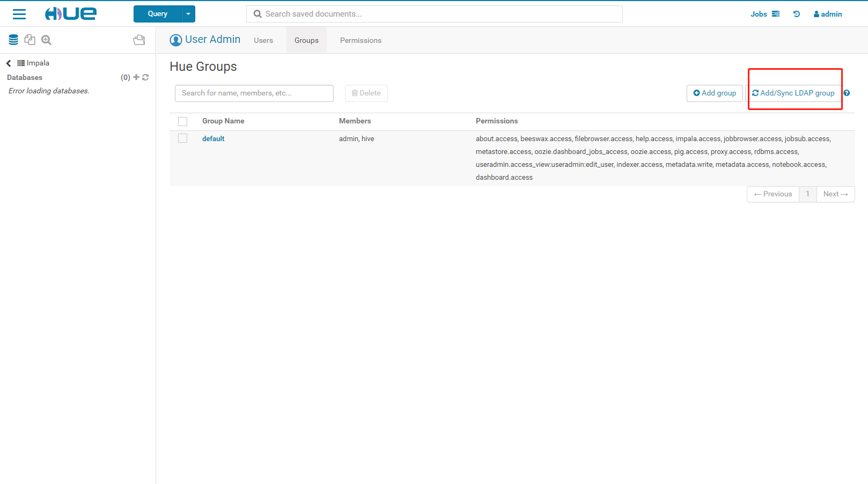Go back using the Impala left chevron

click(9, 63)
